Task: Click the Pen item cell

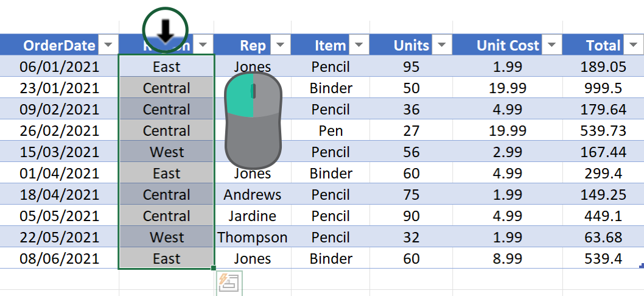Action: point(331,131)
